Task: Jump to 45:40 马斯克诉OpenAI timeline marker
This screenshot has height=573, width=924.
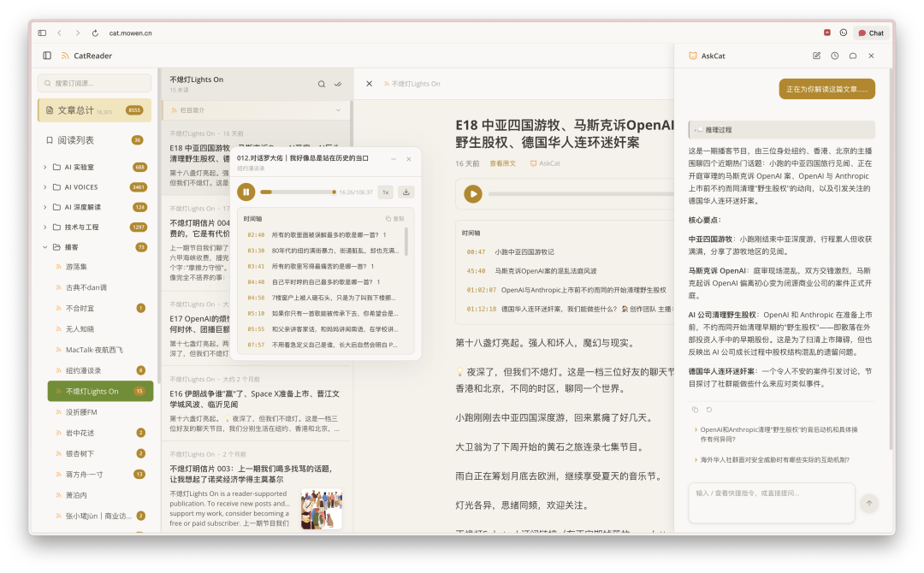Action: point(531,271)
